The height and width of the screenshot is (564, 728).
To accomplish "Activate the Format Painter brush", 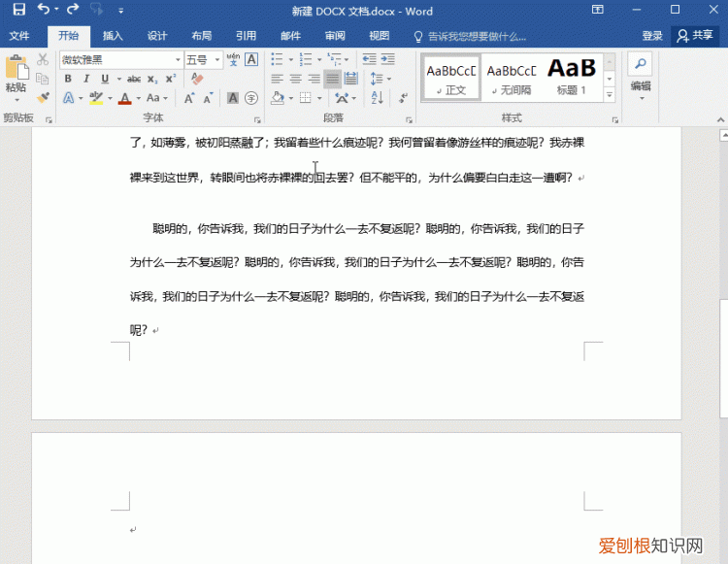I will [43, 97].
